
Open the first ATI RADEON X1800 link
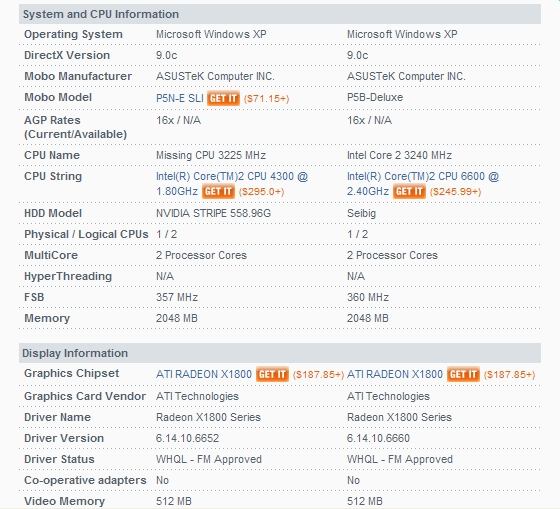coord(204,374)
